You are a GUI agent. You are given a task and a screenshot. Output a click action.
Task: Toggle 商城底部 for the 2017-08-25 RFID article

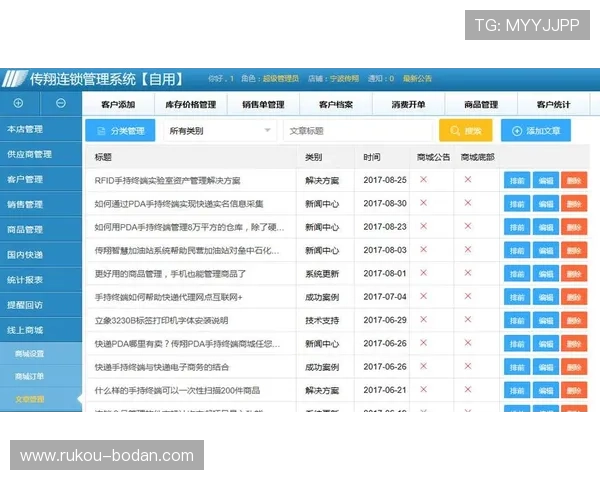click(468, 180)
